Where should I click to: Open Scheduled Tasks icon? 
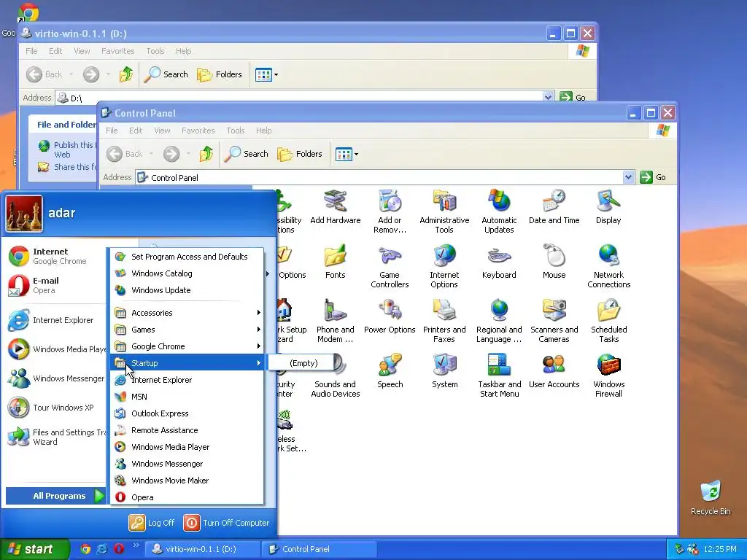tap(608, 321)
